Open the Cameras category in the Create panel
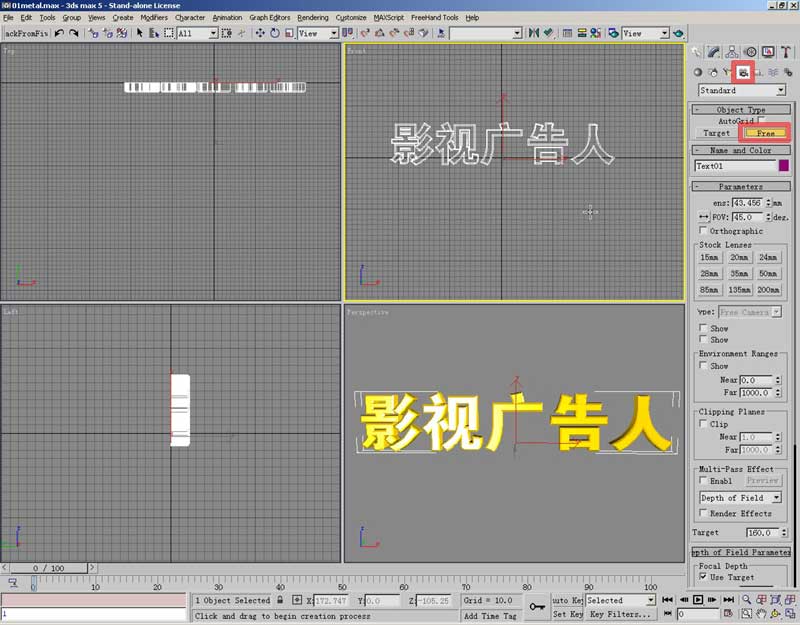Image resolution: width=800 pixels, height=625 pixels. click(x=743, y=72)
